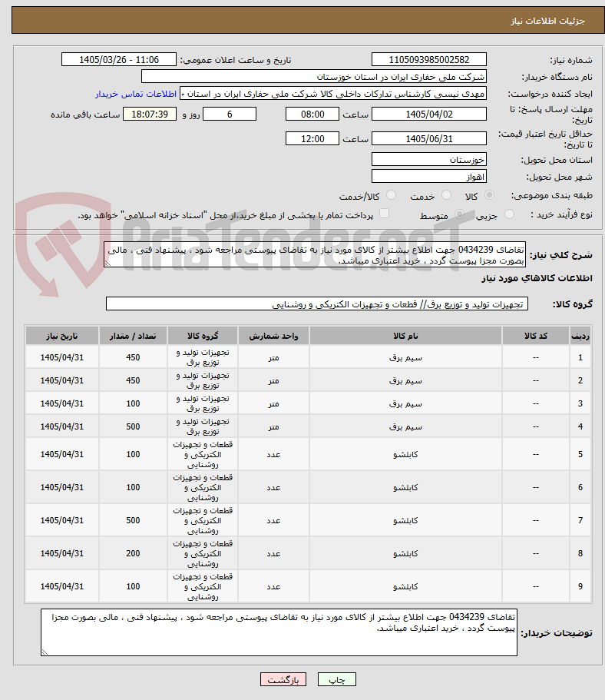605x700 pixels.
Task: Click the جزئیات اطلاعات نیاز page header
Action: [547, 21]
